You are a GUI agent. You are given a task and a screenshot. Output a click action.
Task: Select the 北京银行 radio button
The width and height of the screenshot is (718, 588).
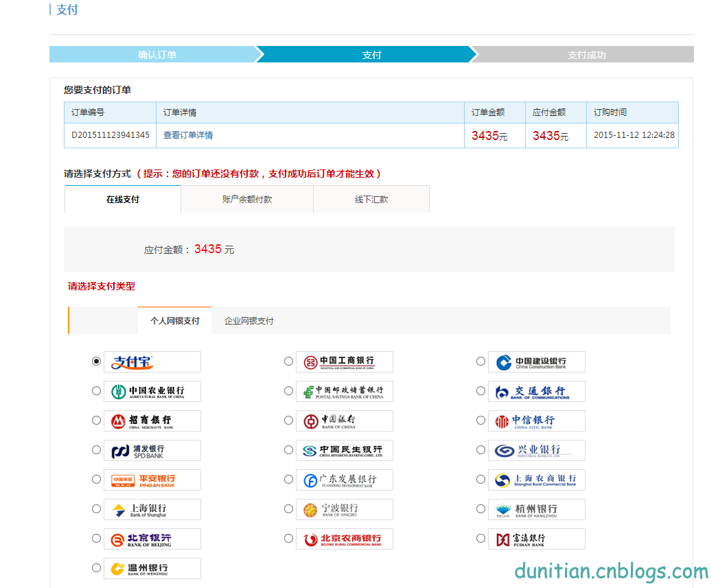click(x=96, y=538)
